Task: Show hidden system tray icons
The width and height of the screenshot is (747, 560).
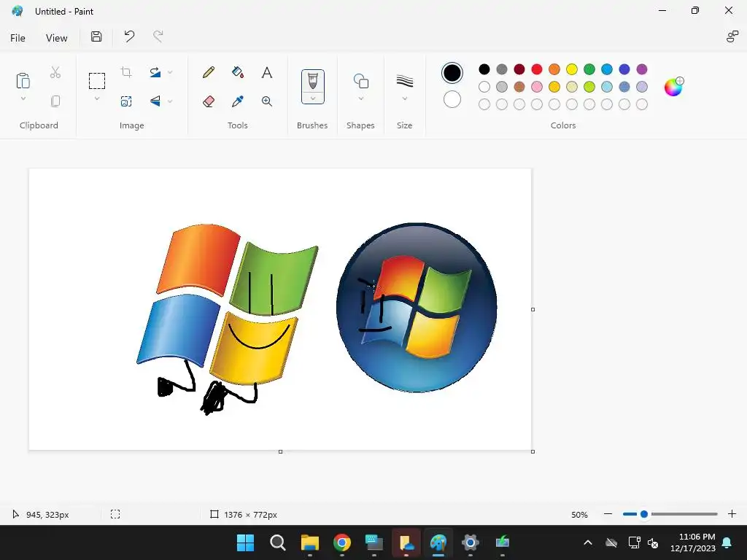Action: point(588,542)
